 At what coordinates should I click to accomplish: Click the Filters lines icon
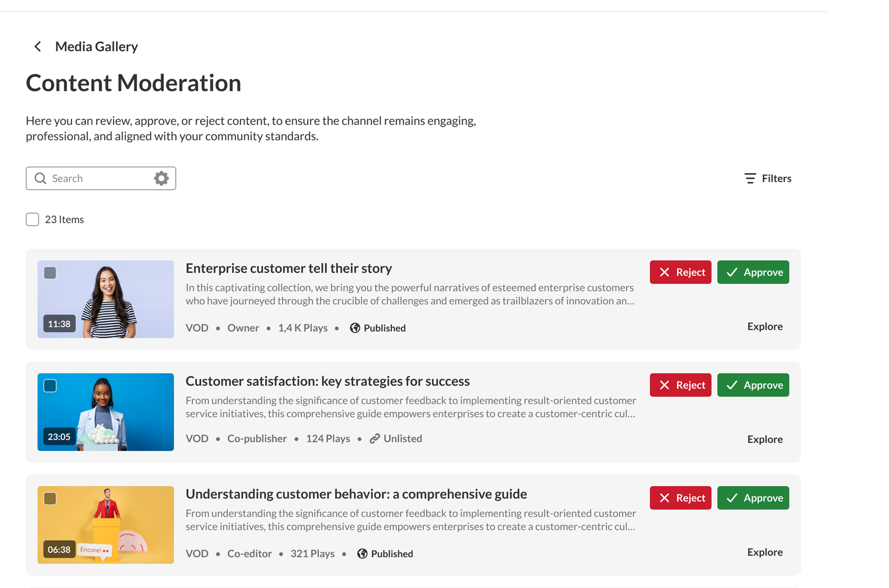(x=750, y=178)
